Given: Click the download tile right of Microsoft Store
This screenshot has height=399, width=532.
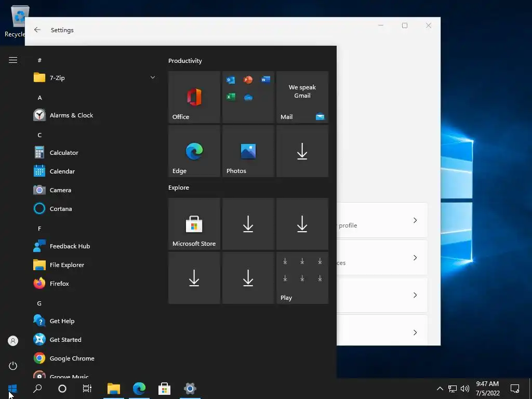Looking at the screenshot, I should click(x=248, y=224).
